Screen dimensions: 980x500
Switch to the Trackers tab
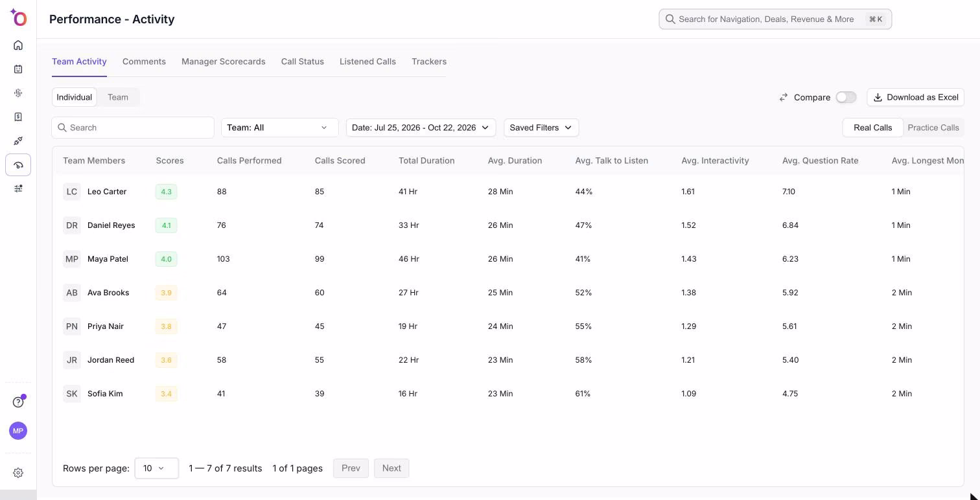click(x=429, y=62)
